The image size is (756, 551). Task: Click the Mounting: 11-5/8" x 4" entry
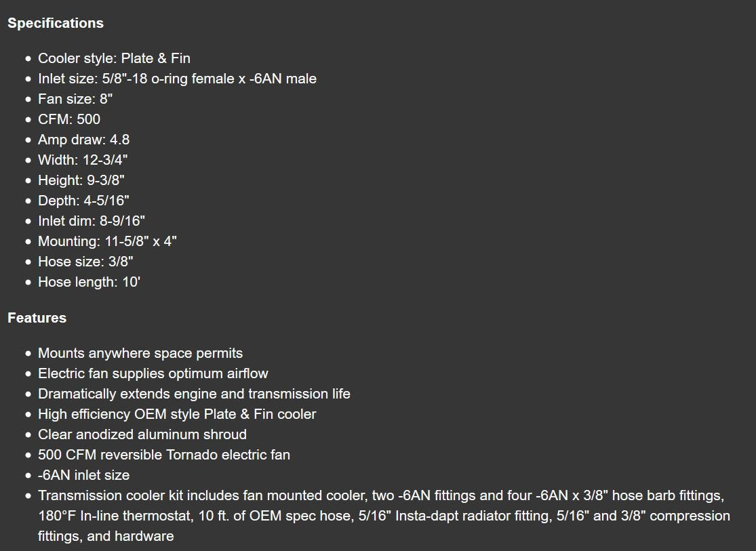click(x=107, y=241)
